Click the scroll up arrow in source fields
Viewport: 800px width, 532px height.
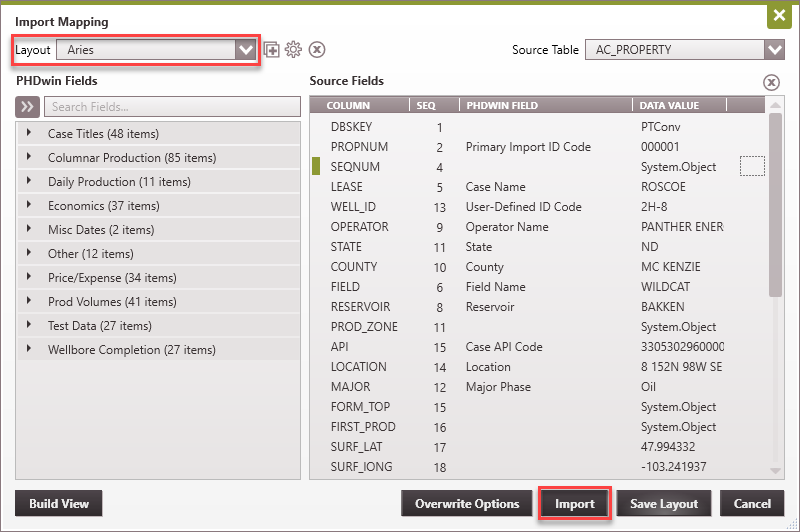(775, 105)
